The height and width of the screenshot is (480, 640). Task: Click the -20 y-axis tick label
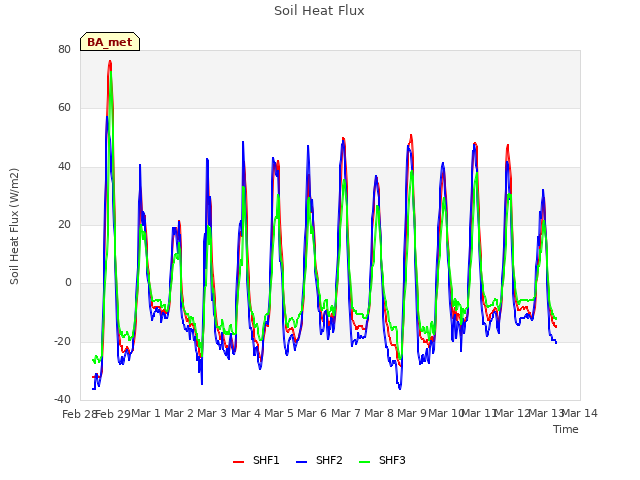pyautogui.click(x=63, y=341)
